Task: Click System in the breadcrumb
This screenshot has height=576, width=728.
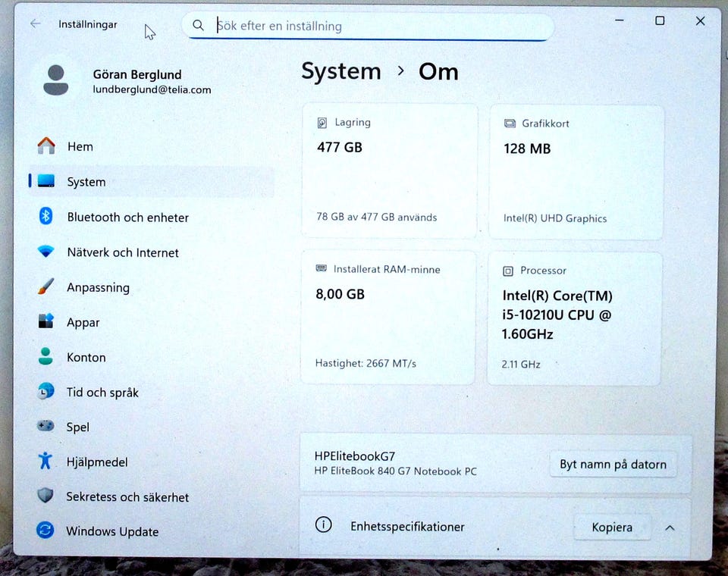Action: tap(341, 72)
